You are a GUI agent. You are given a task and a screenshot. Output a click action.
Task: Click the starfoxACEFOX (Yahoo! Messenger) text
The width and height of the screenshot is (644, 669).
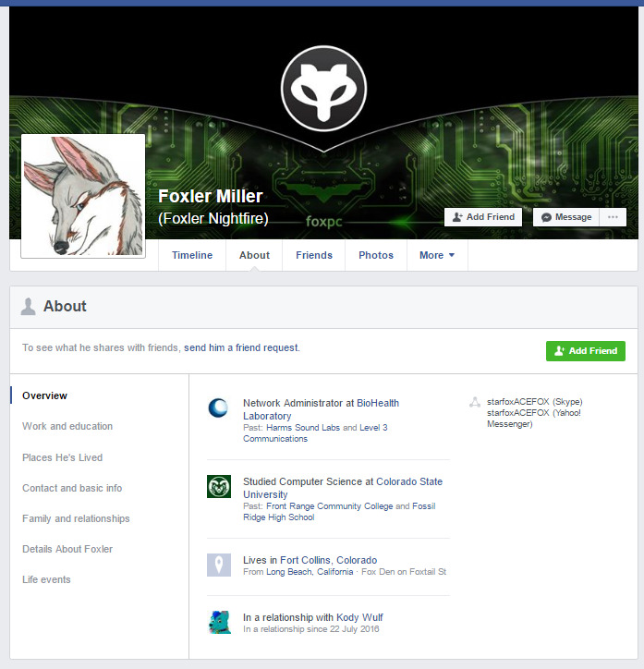[x=534, y=418]
